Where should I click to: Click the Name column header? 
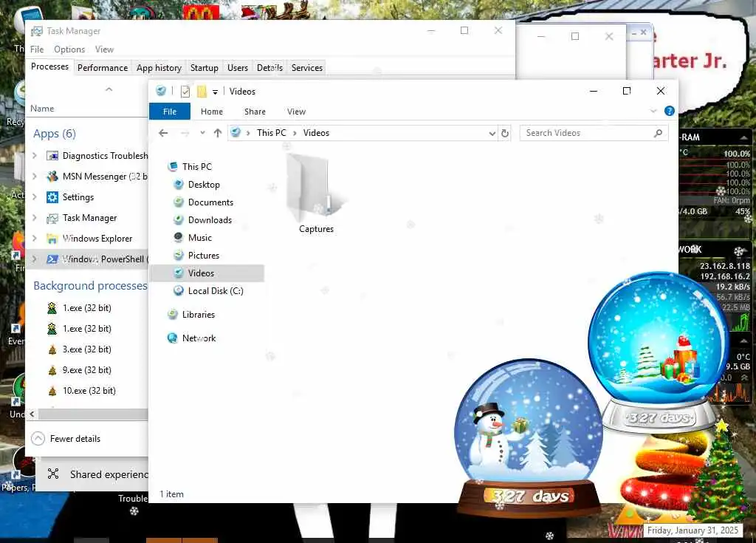[42, 109]
